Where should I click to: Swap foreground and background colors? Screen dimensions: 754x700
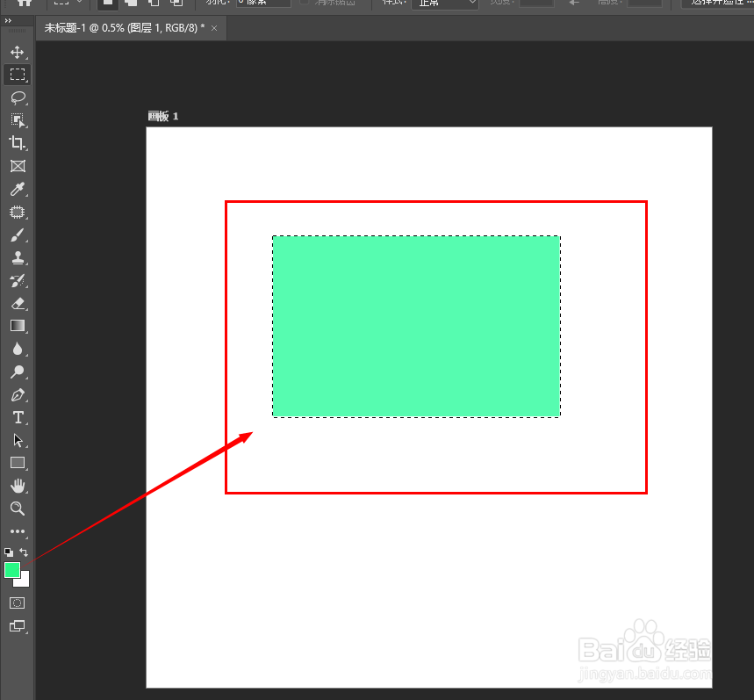24,552
